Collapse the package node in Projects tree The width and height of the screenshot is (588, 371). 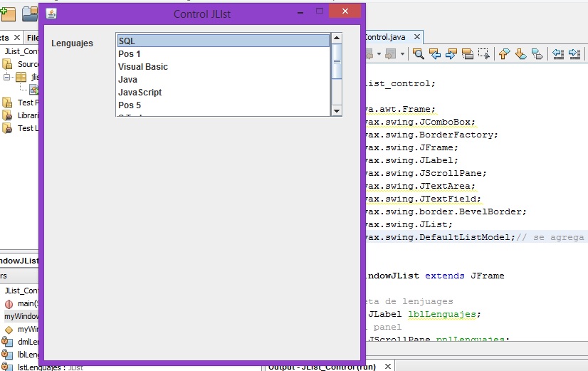pyautogui.click(x=8, y=77)
